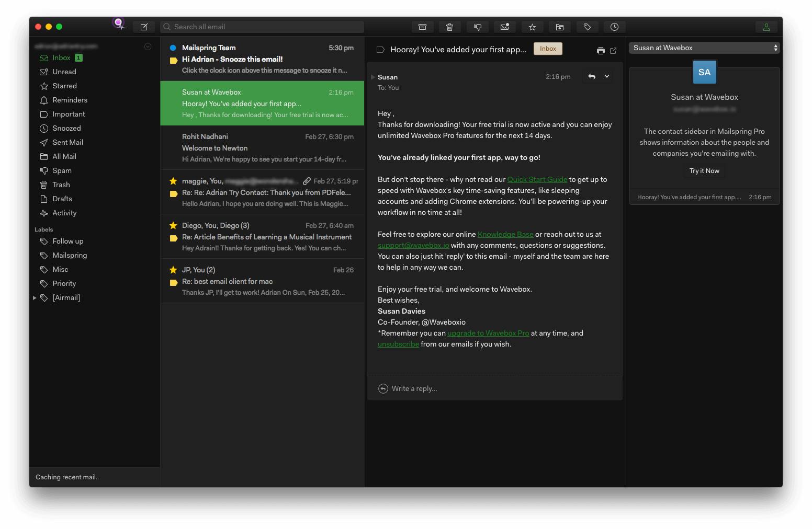812x529 pixels.
Task: Toggle important marker beside open email subject
Action: point(380,50)
